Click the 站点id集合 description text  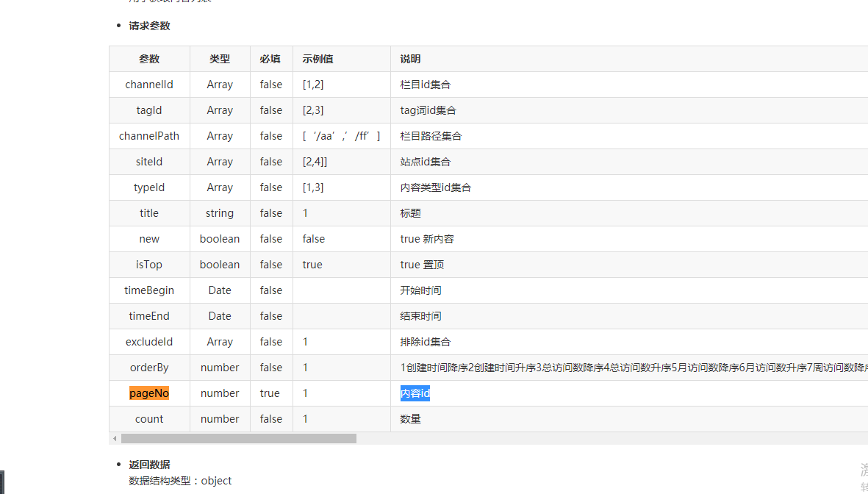pos(426,162)
